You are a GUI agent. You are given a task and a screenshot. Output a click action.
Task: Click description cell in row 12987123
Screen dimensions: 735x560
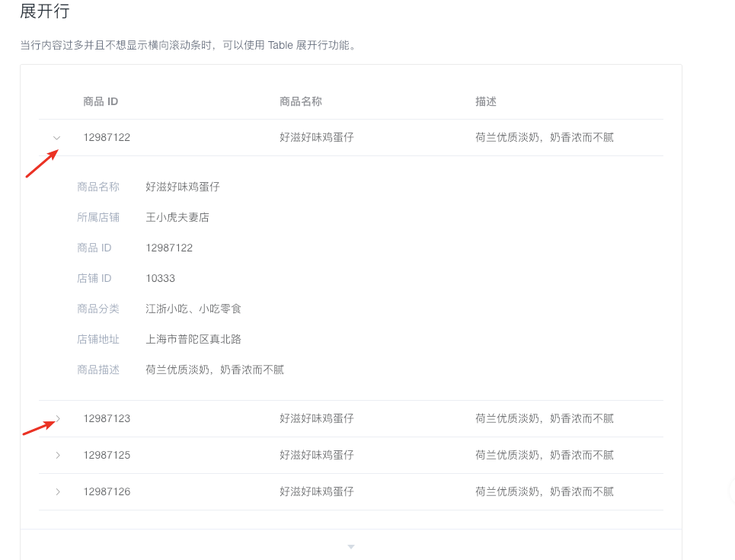(x=545, y=418)
